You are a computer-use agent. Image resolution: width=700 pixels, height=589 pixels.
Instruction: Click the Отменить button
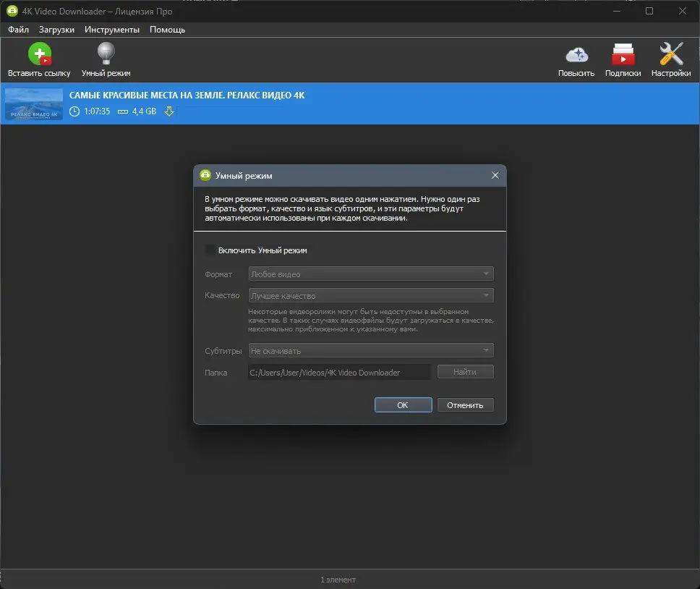pos(465,404)
